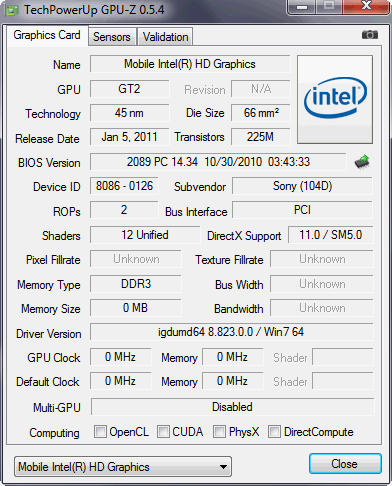Screen dimensions: 392x486
Task: Click Memory Type value DDR3
Action: point(136,284)
